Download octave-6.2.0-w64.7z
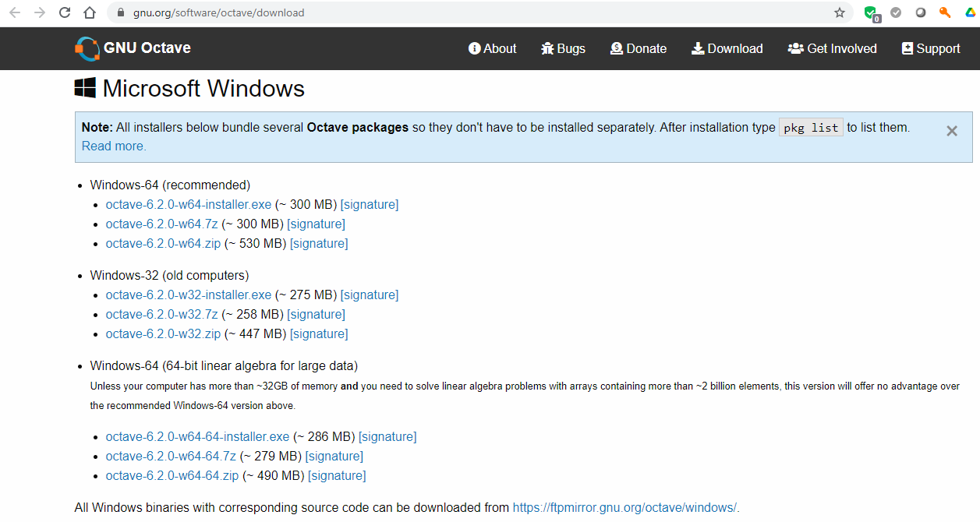 click(x=162, y=224)
